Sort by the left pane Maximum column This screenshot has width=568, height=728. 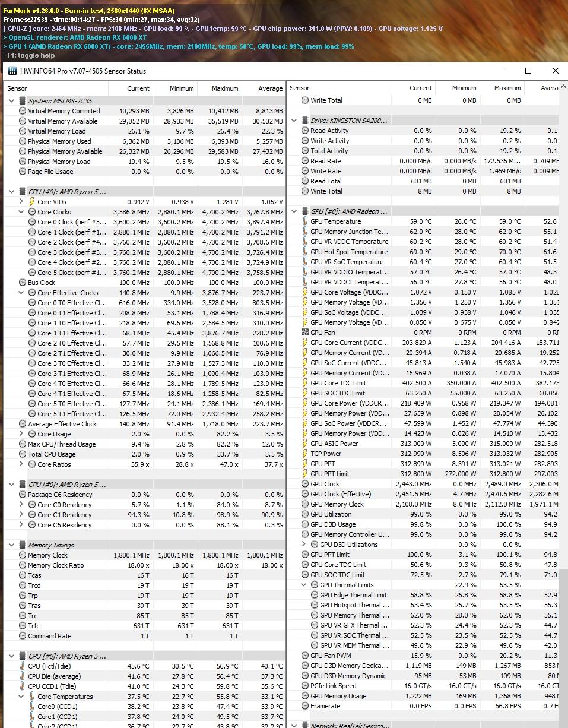click(x=218, y=88)
